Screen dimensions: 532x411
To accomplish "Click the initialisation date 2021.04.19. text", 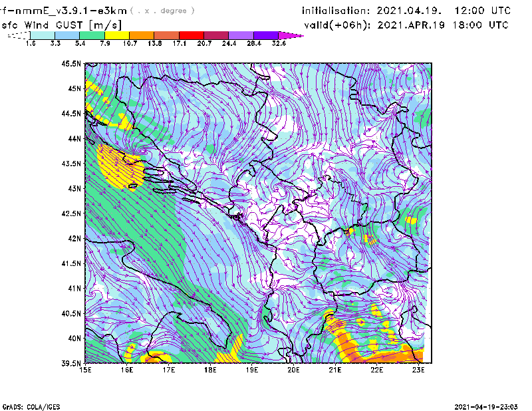I will click(x=409, y=11).
